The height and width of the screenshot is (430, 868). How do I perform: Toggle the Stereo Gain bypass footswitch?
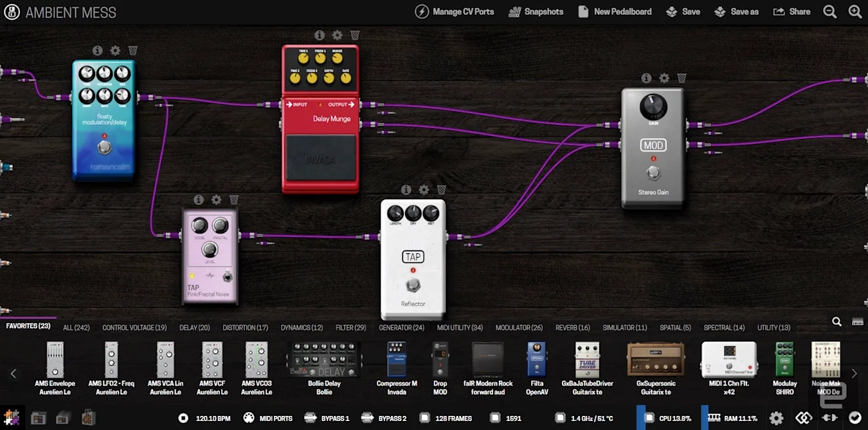tap(653, 173)
